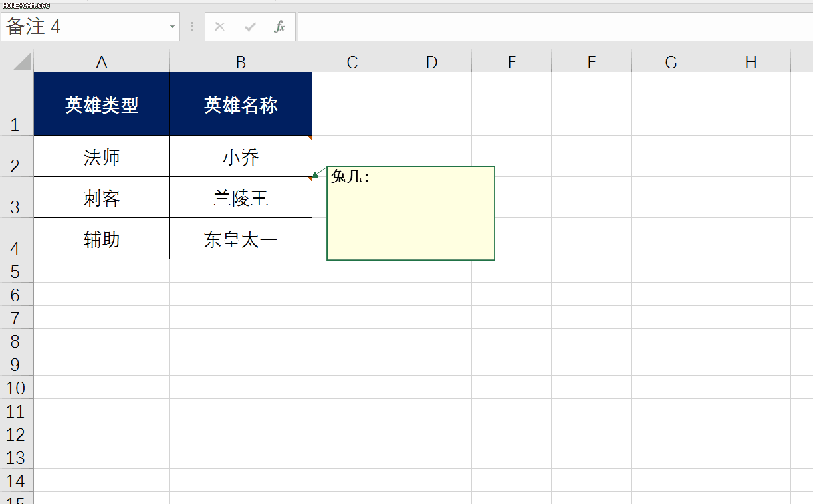Screen dimensions: 813x504
Task: Select the cell containing 小乔
Action: (x=241, y=156)
